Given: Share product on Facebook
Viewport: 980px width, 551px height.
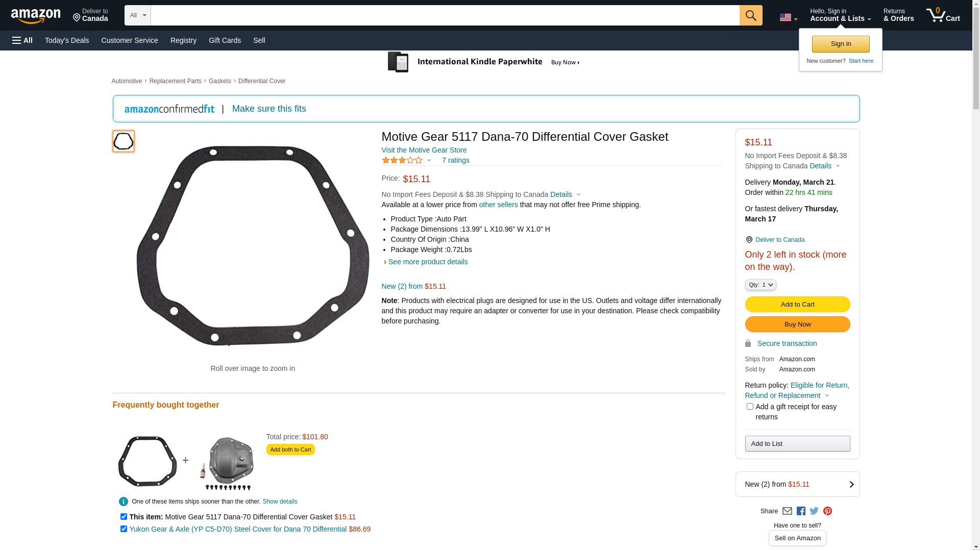Looking at the screenshot, I should [801, 511].
